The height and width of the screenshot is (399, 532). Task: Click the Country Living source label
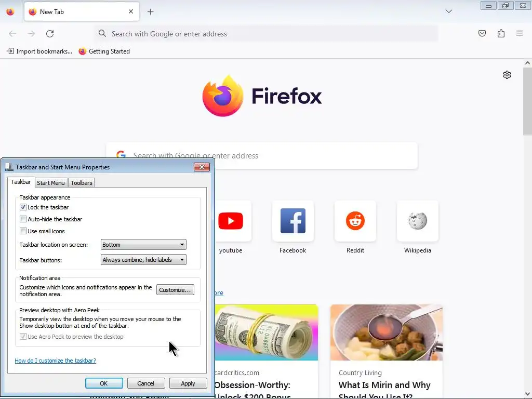[x=360, y=373]
